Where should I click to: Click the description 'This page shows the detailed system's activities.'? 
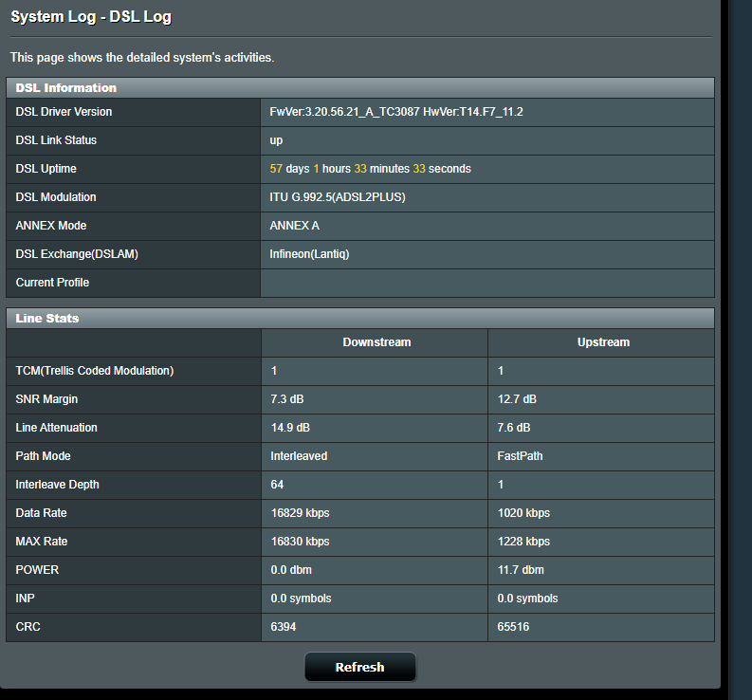[142, 58]
